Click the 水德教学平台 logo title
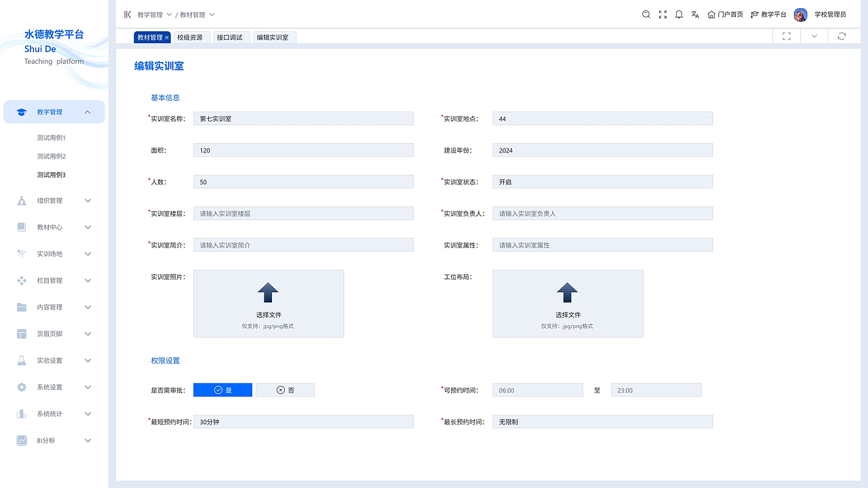Viewport: 868px width, 488px height. [54, 35]
